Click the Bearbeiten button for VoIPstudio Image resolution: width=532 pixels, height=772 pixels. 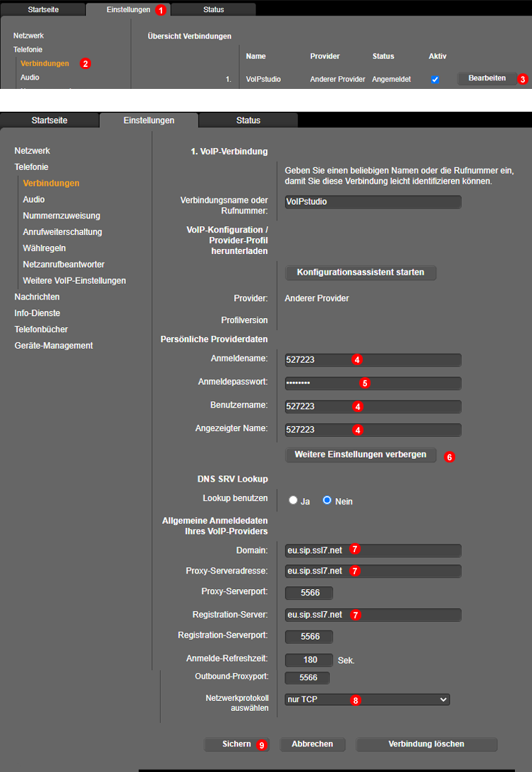pos(487,78)
